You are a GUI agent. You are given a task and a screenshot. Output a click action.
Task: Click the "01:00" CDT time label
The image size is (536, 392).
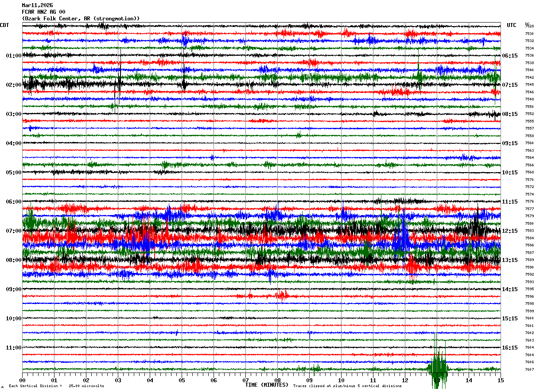[x=14, y=56]
